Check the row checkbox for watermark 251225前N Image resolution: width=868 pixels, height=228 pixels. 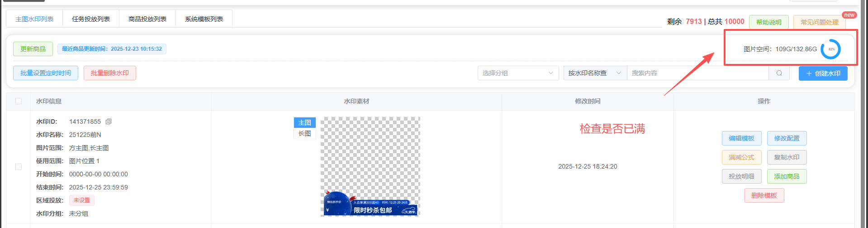pos(19,167)
